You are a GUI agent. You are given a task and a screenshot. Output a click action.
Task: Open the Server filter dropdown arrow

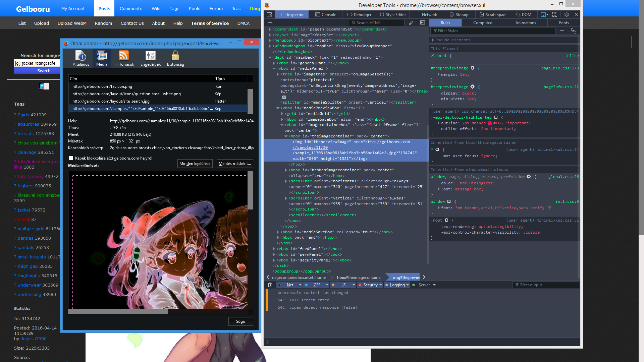point(434,285)
